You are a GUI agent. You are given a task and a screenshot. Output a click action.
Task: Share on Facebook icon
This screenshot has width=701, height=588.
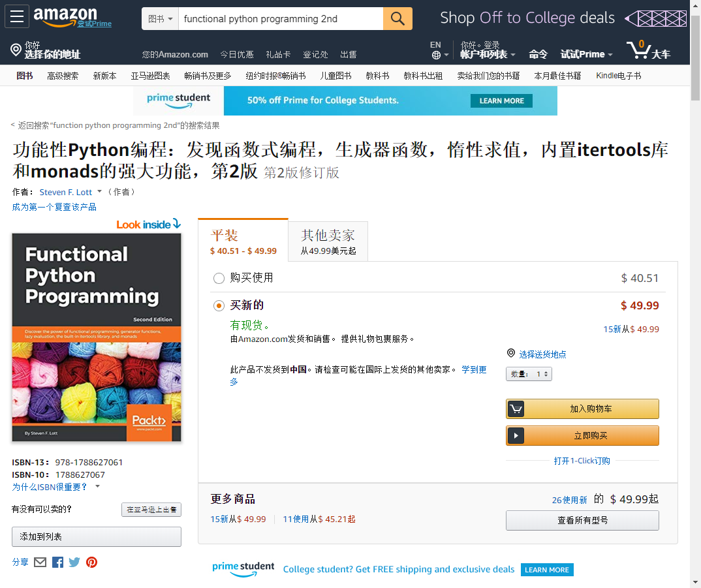click(x=57, y=562)
